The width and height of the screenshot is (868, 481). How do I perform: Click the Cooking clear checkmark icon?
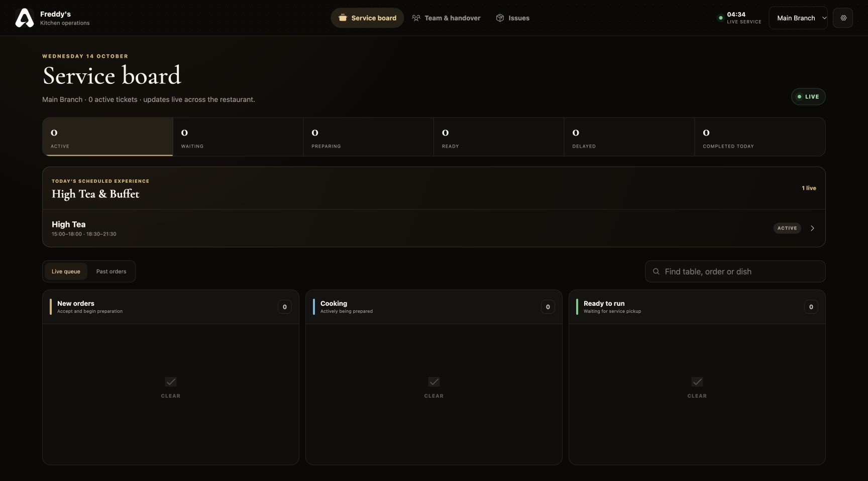pyautogui.click(x=434, y=382)
